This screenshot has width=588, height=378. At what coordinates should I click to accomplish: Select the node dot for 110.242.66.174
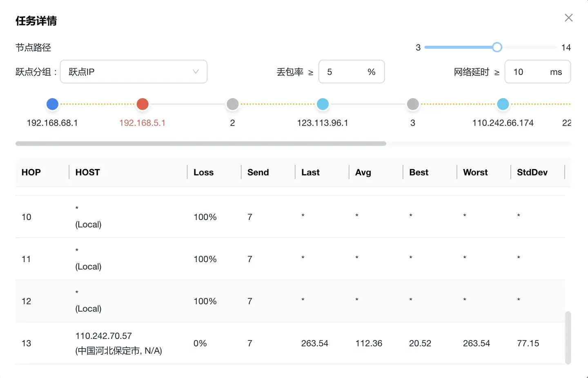coord(503,104)
